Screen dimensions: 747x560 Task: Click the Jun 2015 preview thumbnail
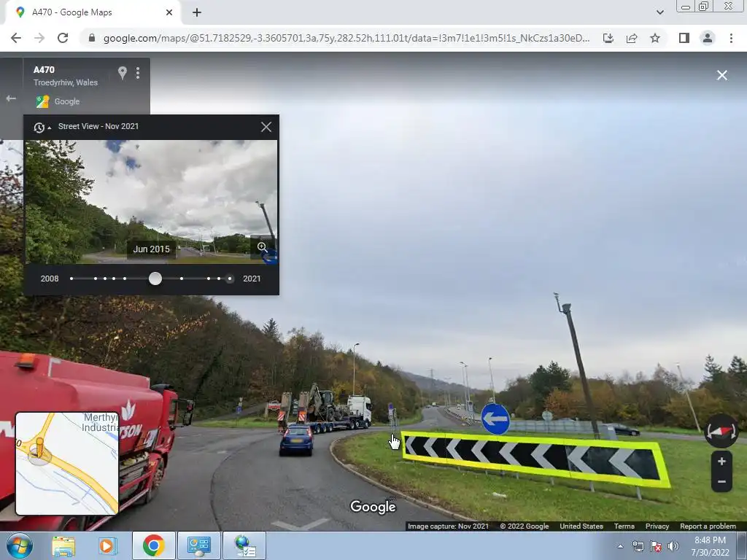click(151, 202)
